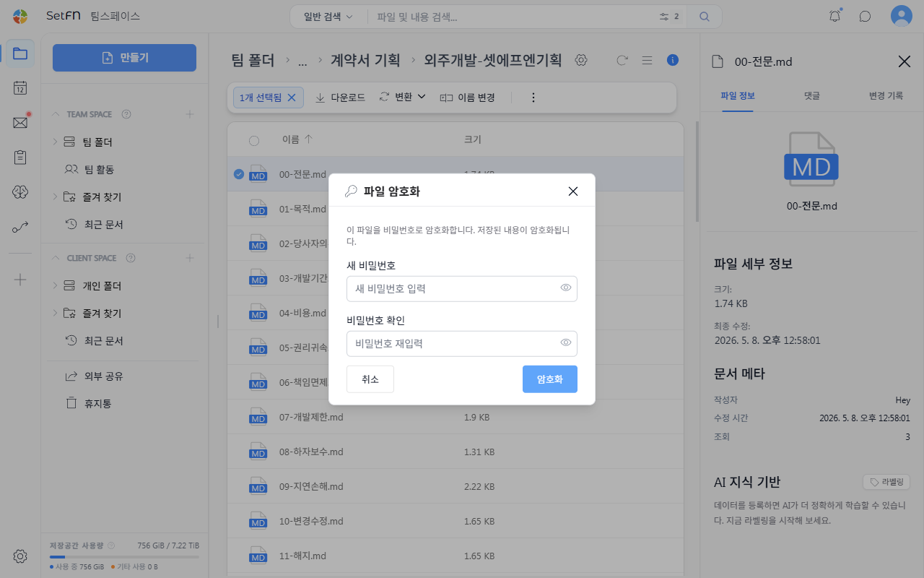Viewport: 924px width, 578px height.
Task: Expand 팀 폴더 tree node
Action: (55, 142)
